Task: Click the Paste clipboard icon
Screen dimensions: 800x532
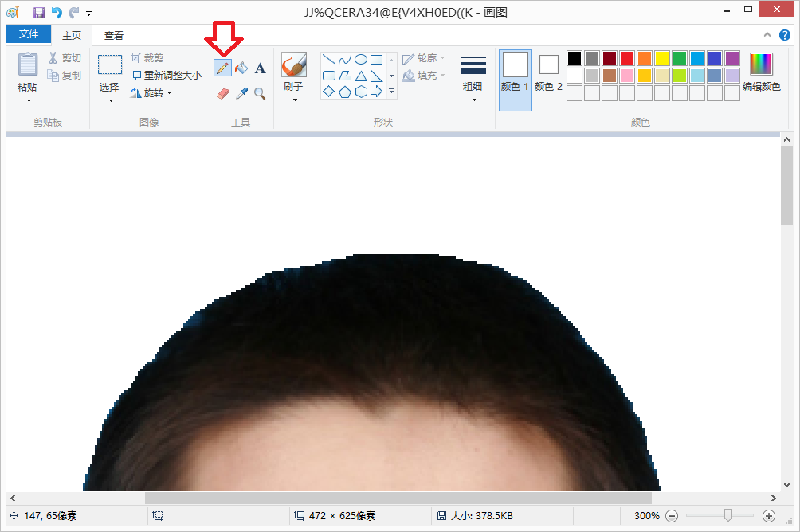Action: coord(28,65)
